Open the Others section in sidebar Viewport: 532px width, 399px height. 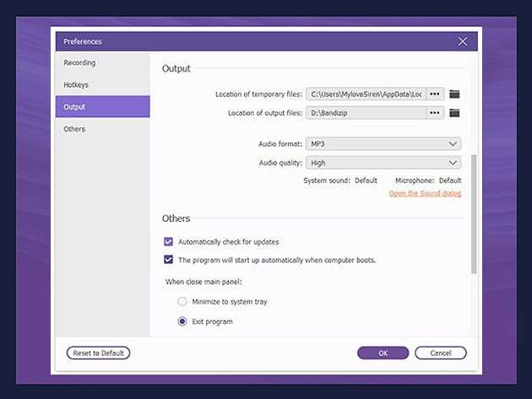point(75,129)
